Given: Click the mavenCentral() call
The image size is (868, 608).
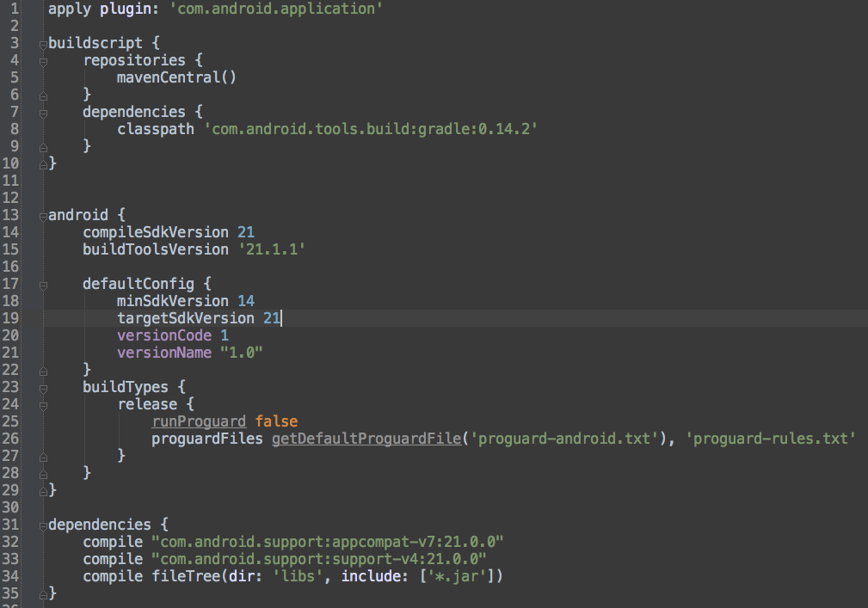Looking at the screenshot, I should (176, 77).
